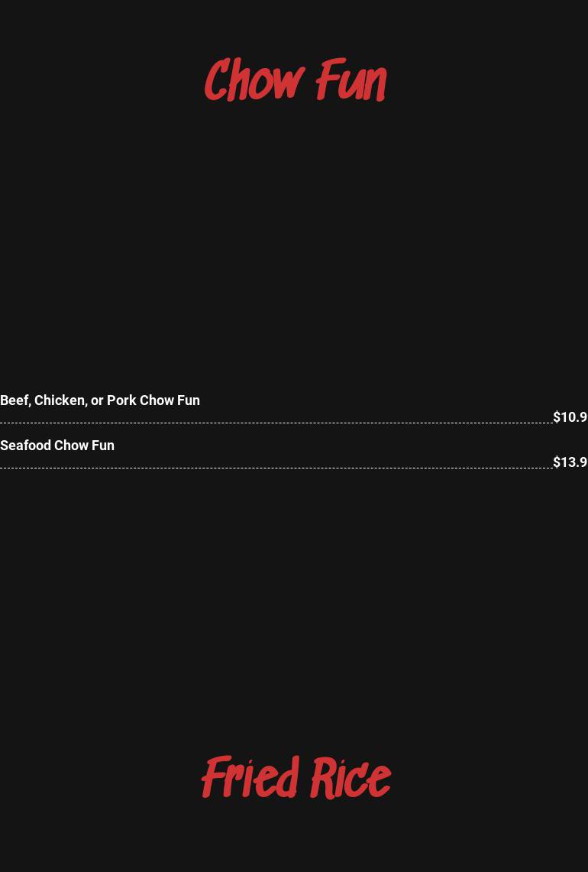Viewport: 588px width, 872px height.
Task: Click the word "Fun" in the red heading
Action: point(351,80)
